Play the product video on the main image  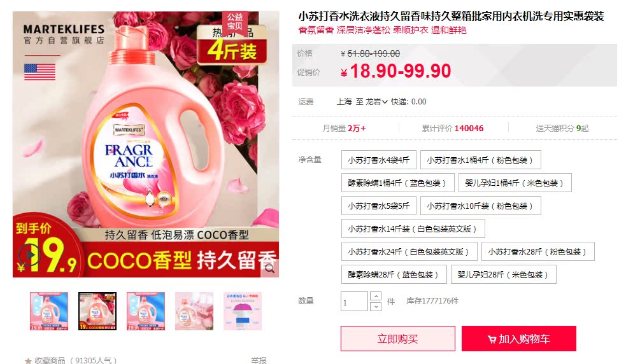(x=29, y=255)
